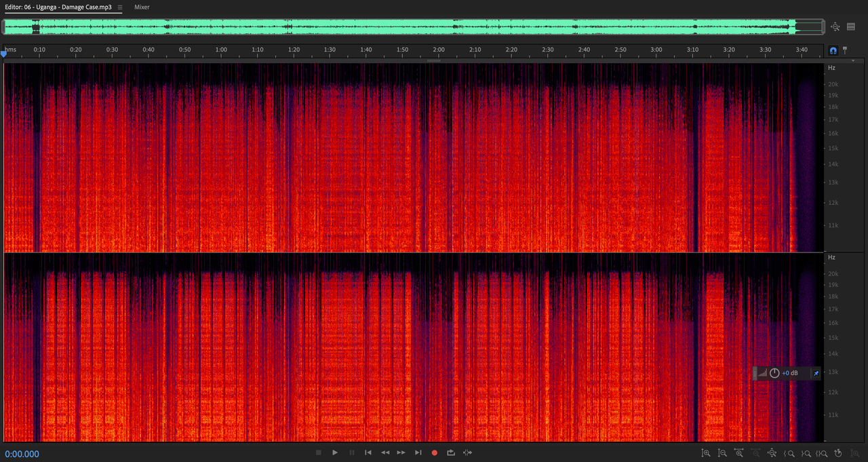This screenshot has width=868, height=462.
Task: Click Zoom Out Time icon
Action: pos(755,453)
